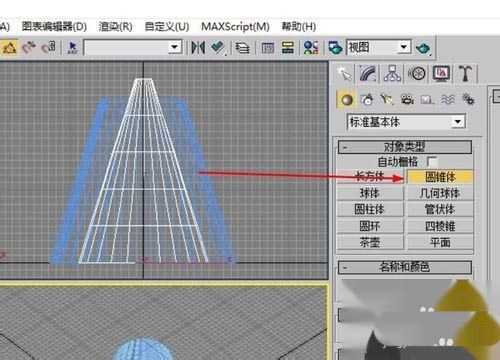Select the blue cone in perspective viewport
This screenshot has width=500, height=360.
(143, 350)
